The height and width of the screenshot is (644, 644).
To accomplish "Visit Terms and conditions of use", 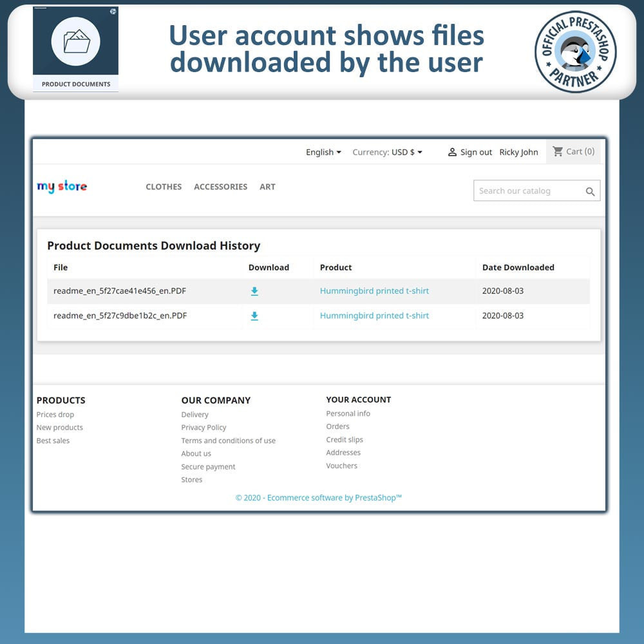I will pos(228,440).
